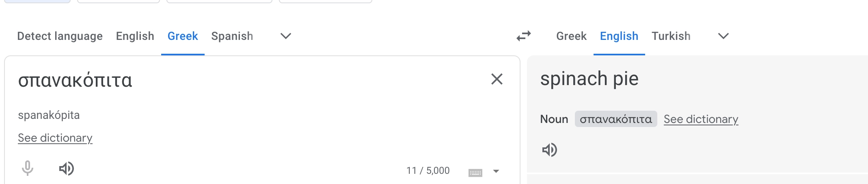
Task: Choose English as source language
Action: (135, 36)
